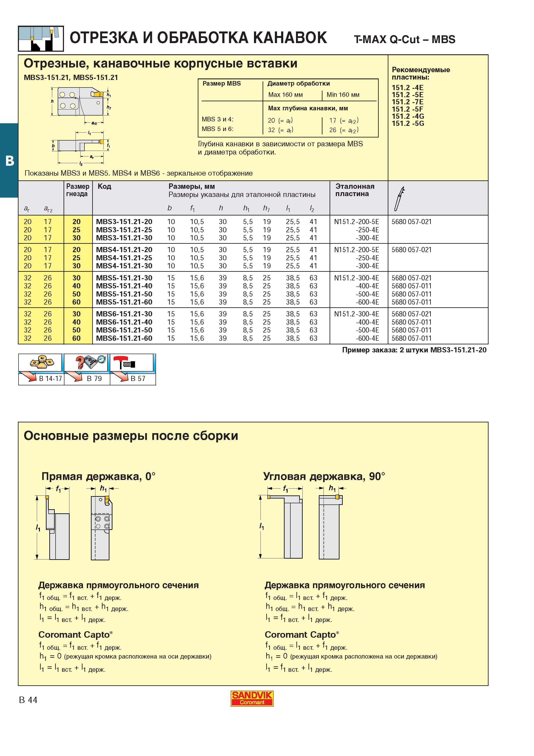
Task: Select code MBS3-151.21-20 in the table
Action: (x=124, y=222)
